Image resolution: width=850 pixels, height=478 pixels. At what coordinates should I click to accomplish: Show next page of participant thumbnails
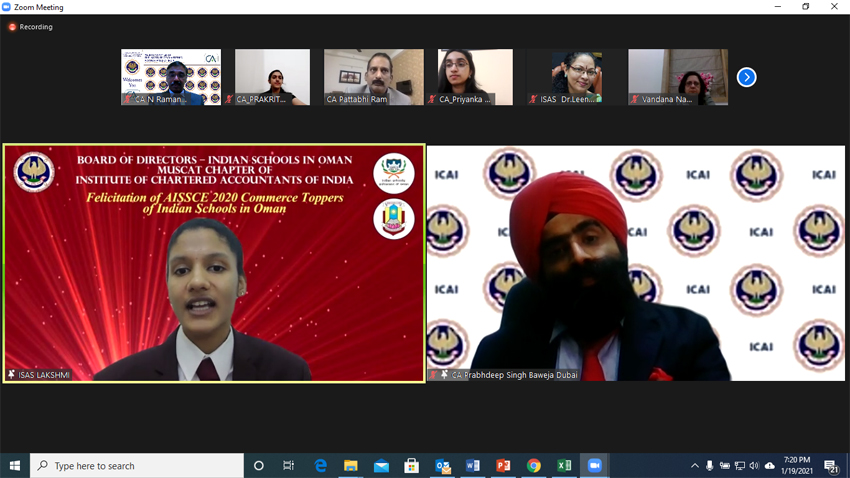(746, 77)
